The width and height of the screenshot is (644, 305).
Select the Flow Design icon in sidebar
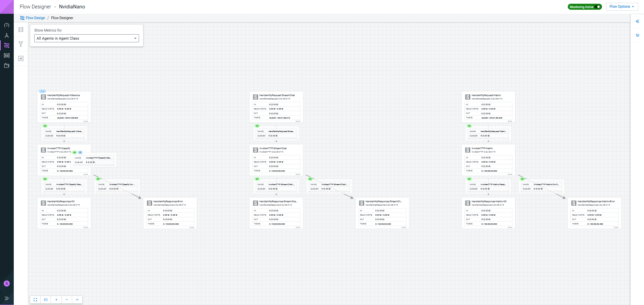tap(7, 45)
